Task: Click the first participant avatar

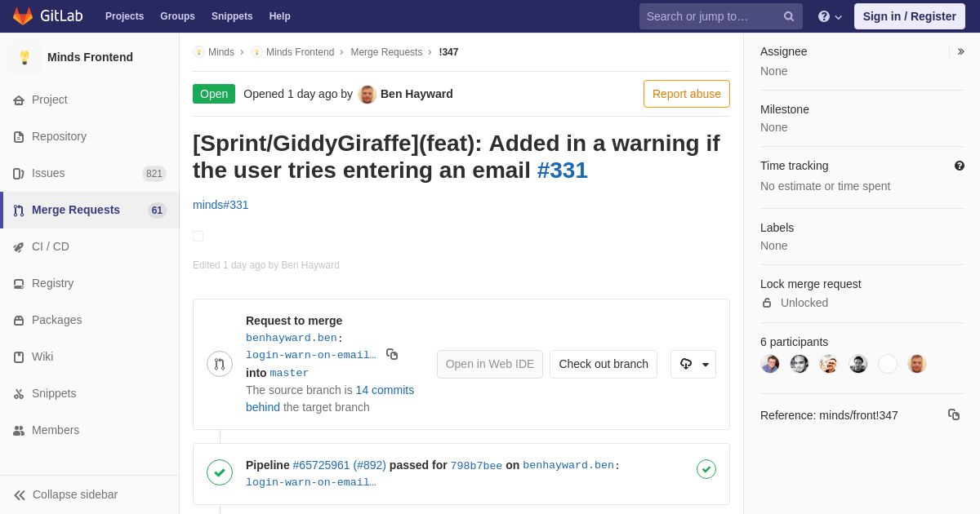Action: (770, 364)
